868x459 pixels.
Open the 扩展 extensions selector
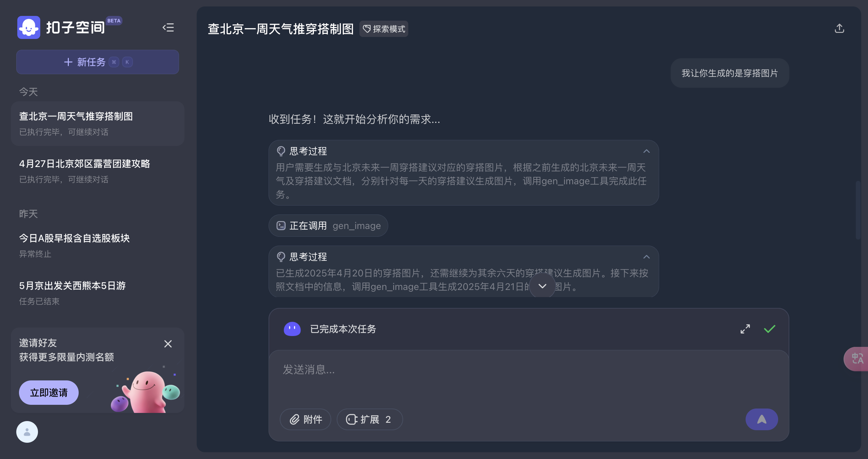point(369,419)
